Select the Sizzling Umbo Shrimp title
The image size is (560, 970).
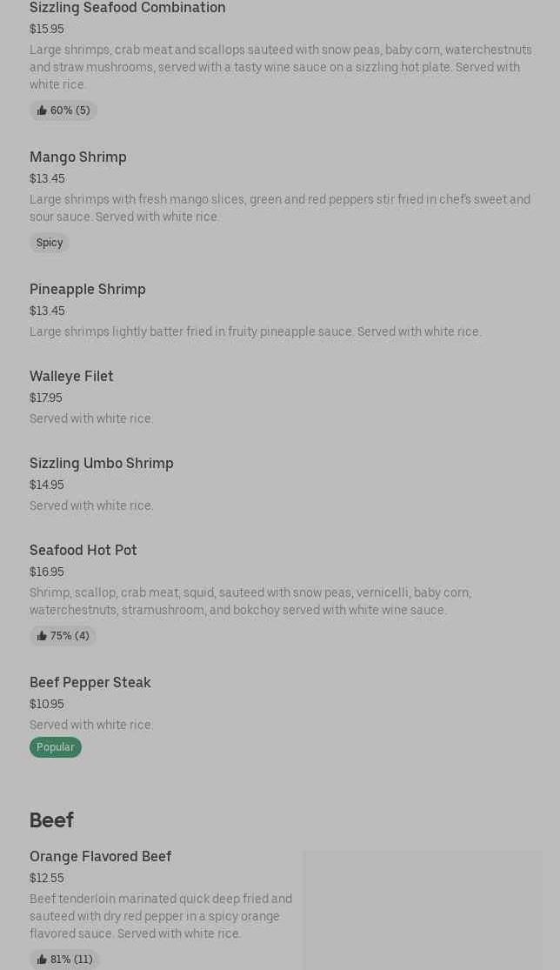tap(102, 463)
